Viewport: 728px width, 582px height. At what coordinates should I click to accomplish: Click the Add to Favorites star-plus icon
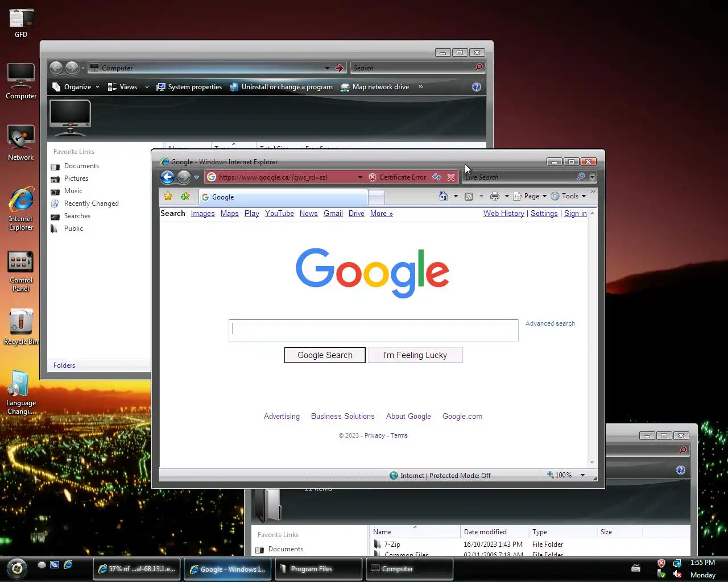[185, 197]
